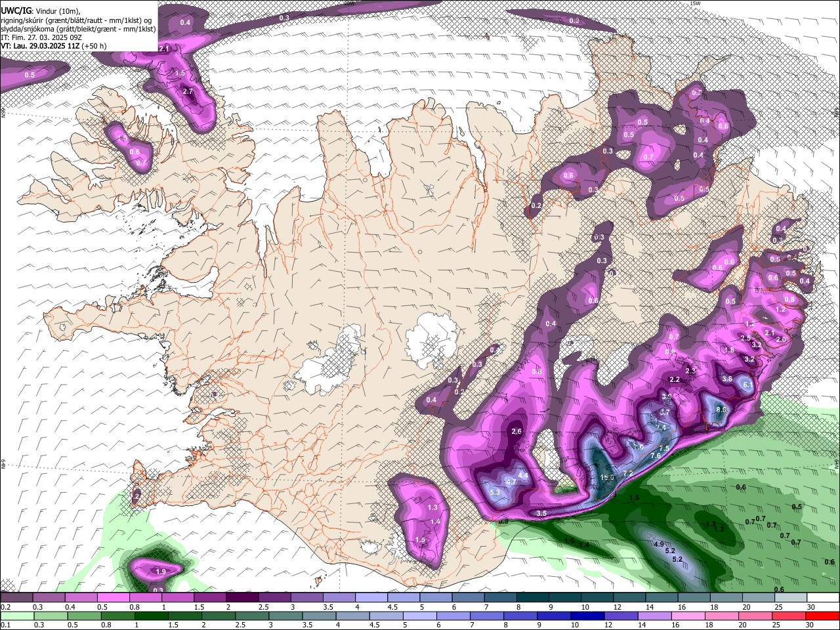Click the 'slydda/snjókoma' description line in the header
Image resolution: width=840 pixels, height=630 pixels.
(78, 29)
